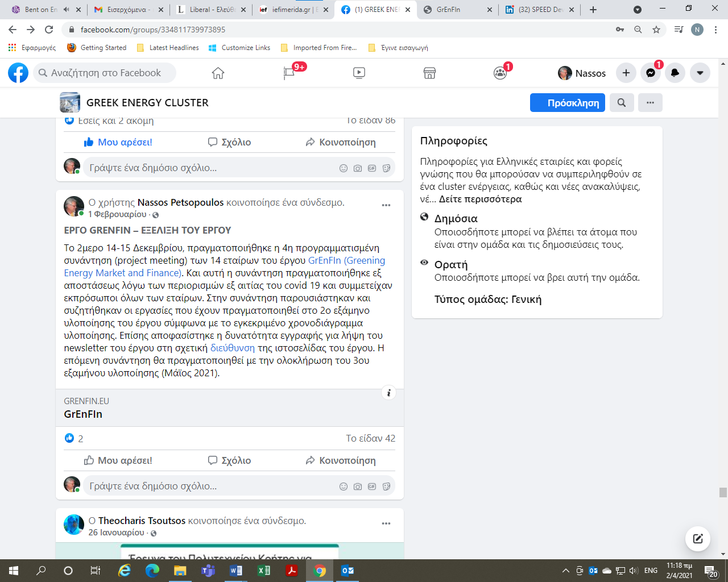Image resolution: width=728 pixels, height=582 pixels.
Task: Open the Messenger icon
Action: [651, 73]
